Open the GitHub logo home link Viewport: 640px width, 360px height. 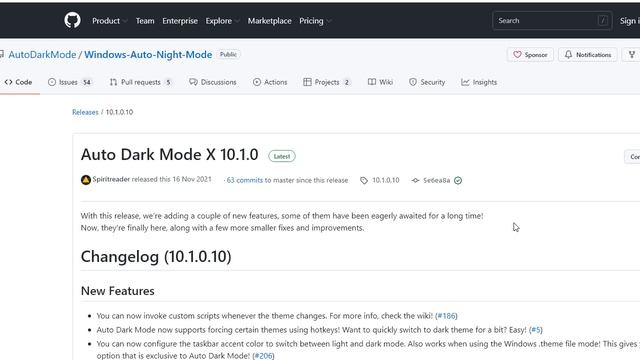(72, 20)
